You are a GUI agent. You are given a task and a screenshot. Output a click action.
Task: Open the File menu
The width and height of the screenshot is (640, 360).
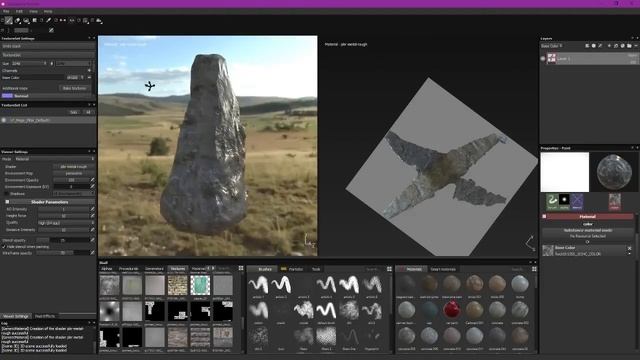pyautogui.click(x=6, y=11)
